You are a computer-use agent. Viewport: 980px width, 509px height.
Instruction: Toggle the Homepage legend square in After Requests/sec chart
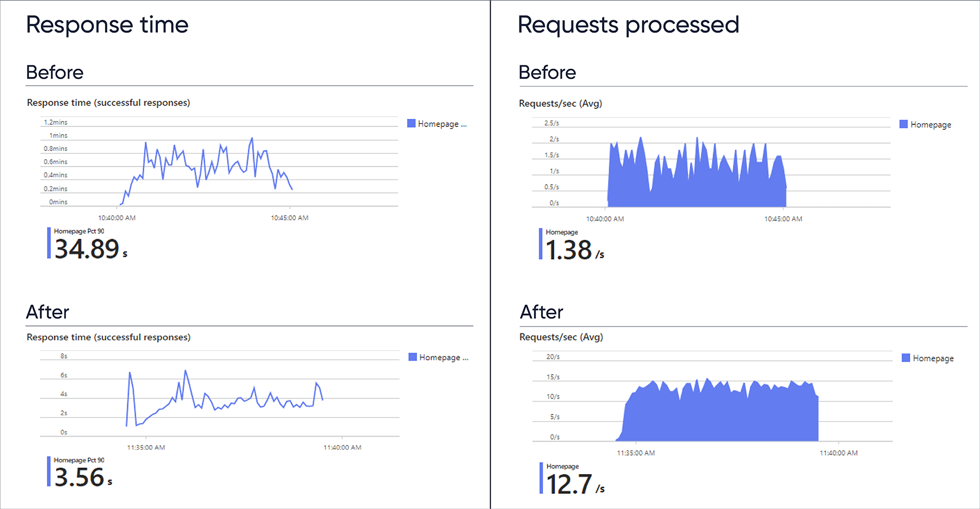[905, 358]
